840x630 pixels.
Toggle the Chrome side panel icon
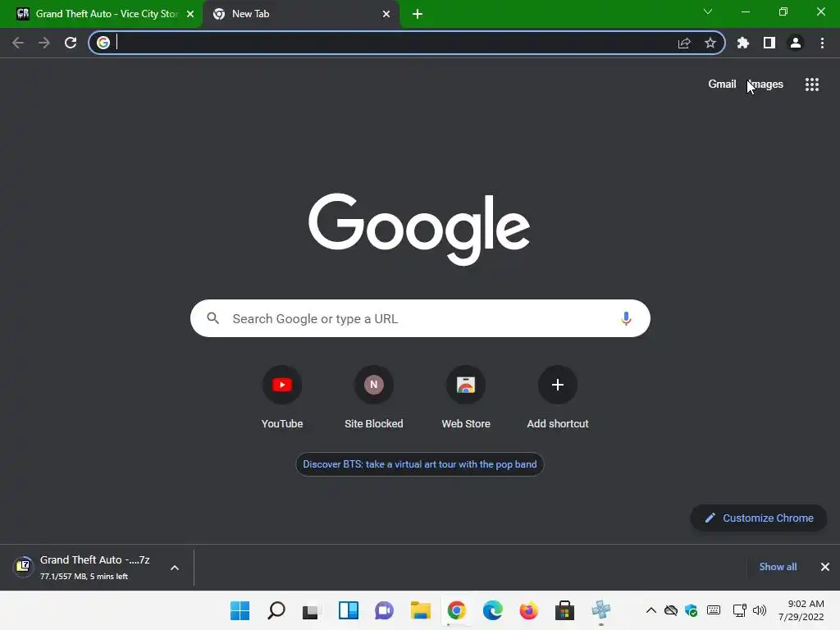pyautogui.click(x=769, y=43)
